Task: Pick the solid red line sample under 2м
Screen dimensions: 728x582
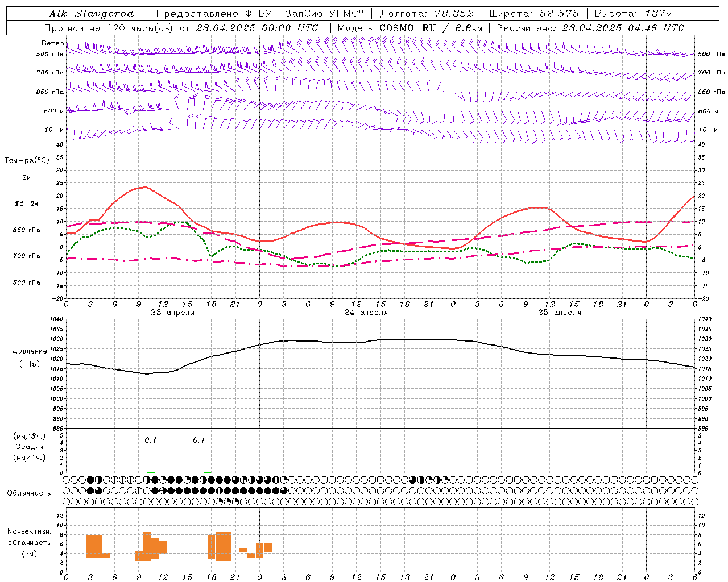Action: click(26, 184)
